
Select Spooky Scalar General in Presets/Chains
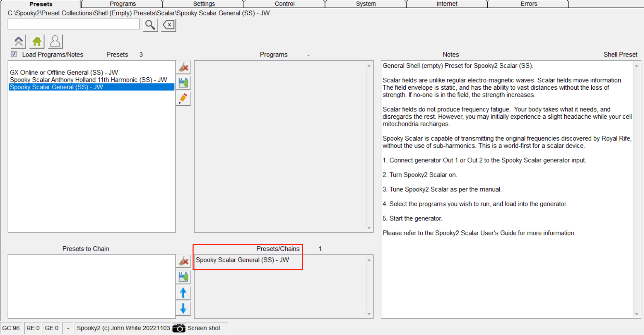pos(242,260)
